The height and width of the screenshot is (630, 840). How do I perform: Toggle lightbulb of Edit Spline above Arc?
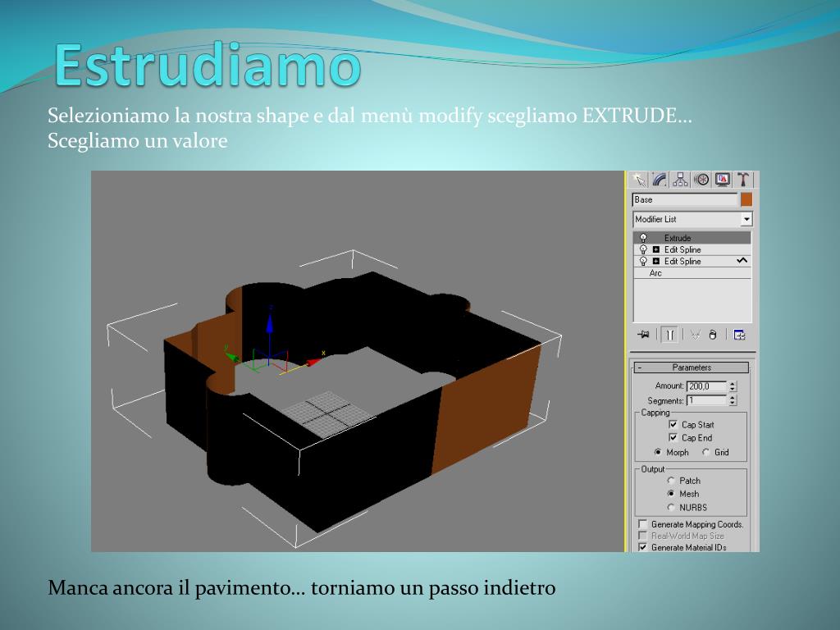(x=643, y=262)
